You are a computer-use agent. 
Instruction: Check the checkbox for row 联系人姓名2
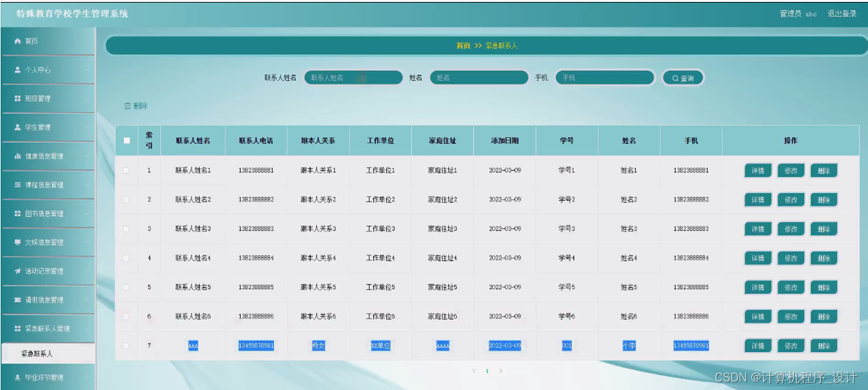point(126,200)
